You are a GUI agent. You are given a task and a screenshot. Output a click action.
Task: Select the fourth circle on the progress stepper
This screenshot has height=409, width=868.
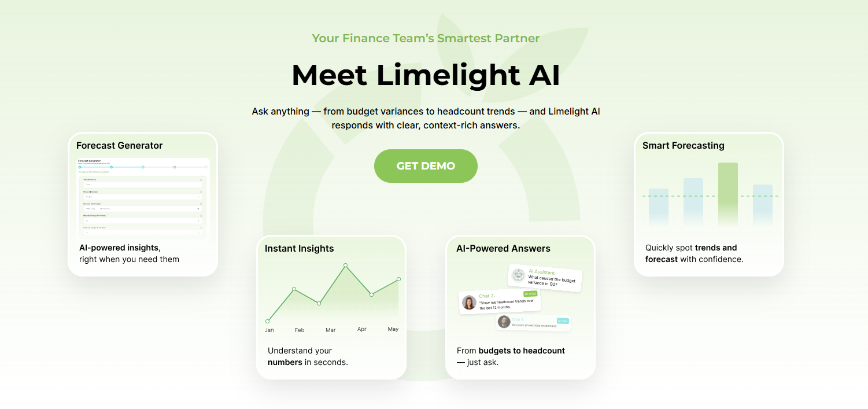175,167
